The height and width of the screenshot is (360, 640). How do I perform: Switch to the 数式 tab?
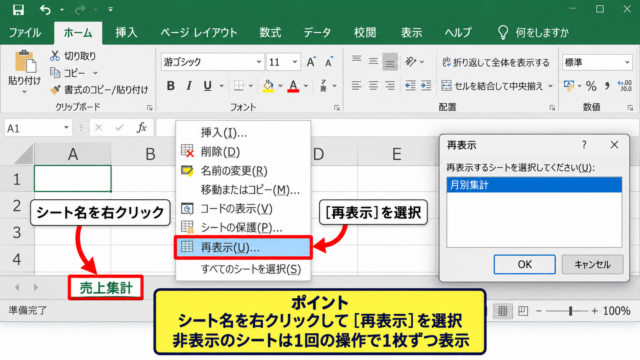(270, 33)
